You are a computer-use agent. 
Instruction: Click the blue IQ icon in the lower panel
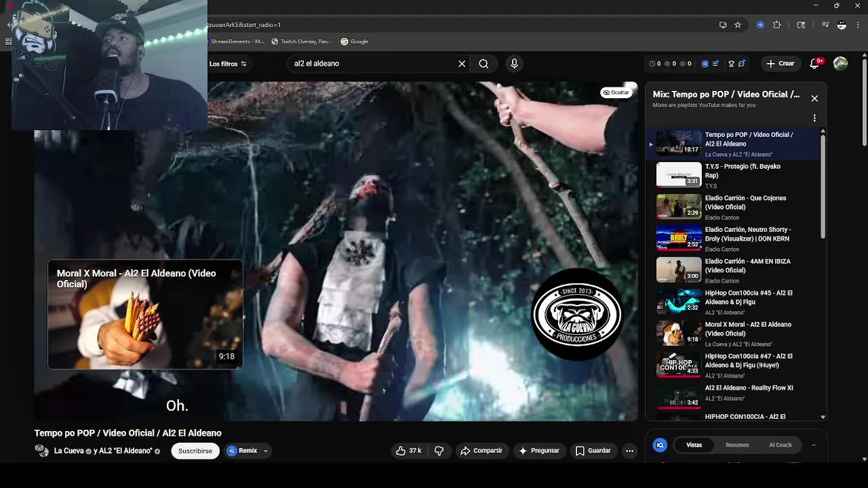(659, 445)
